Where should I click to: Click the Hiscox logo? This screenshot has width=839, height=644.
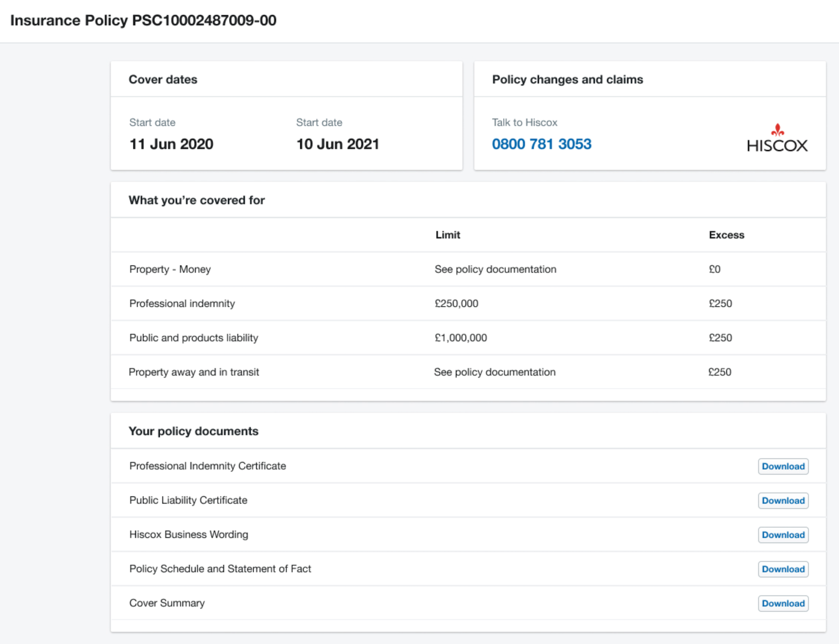[777, 146]
